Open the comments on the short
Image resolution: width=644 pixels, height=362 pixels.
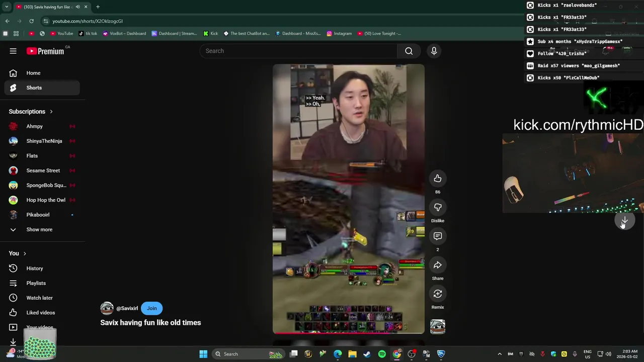[x=438, y=236]
